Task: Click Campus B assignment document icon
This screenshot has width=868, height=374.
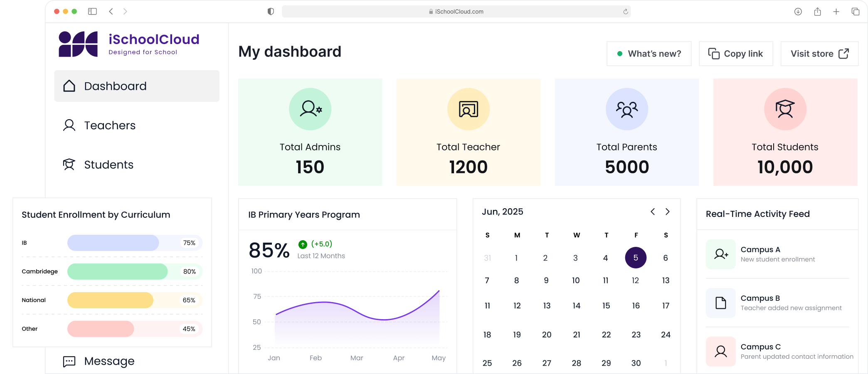Action: click(720, 303)
